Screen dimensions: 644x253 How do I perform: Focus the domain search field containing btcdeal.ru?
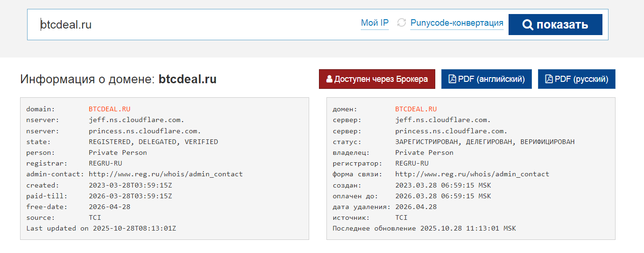[x=187, y=25]
